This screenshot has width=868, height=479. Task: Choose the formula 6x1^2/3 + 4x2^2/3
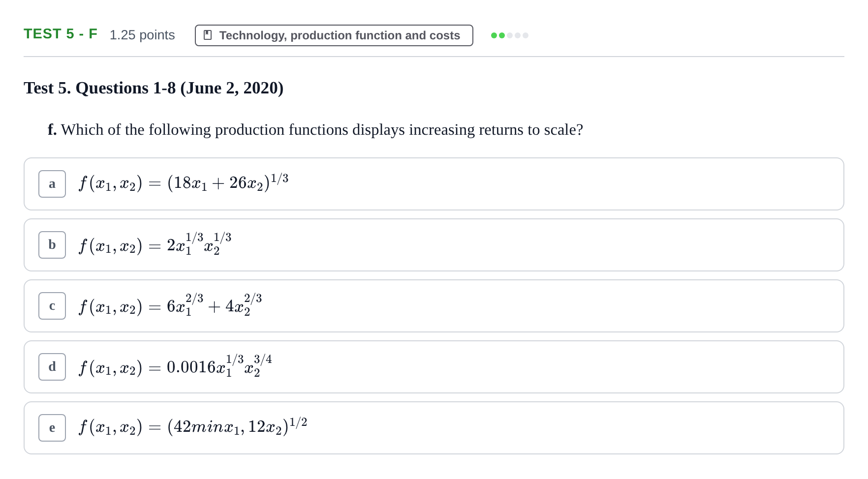170,304
